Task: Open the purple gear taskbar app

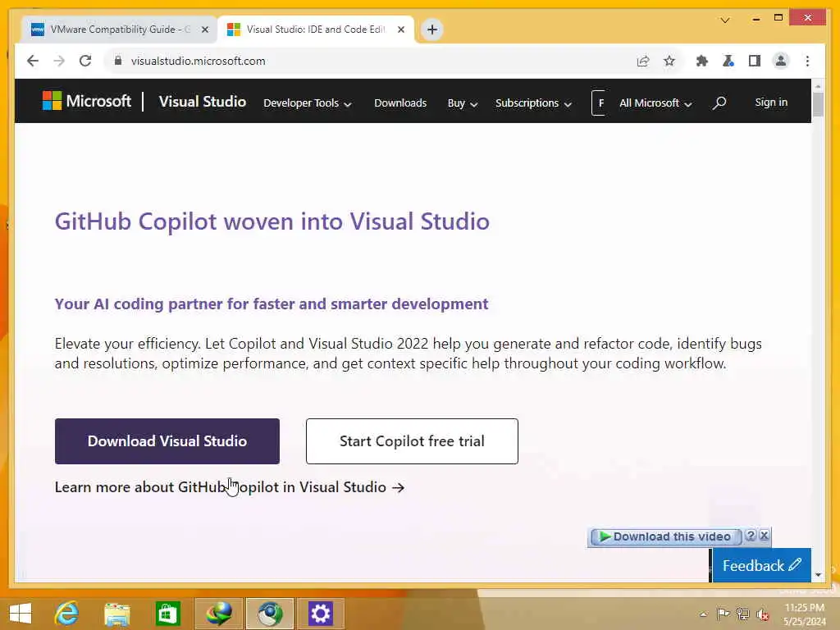Action: tap(321, 614)
